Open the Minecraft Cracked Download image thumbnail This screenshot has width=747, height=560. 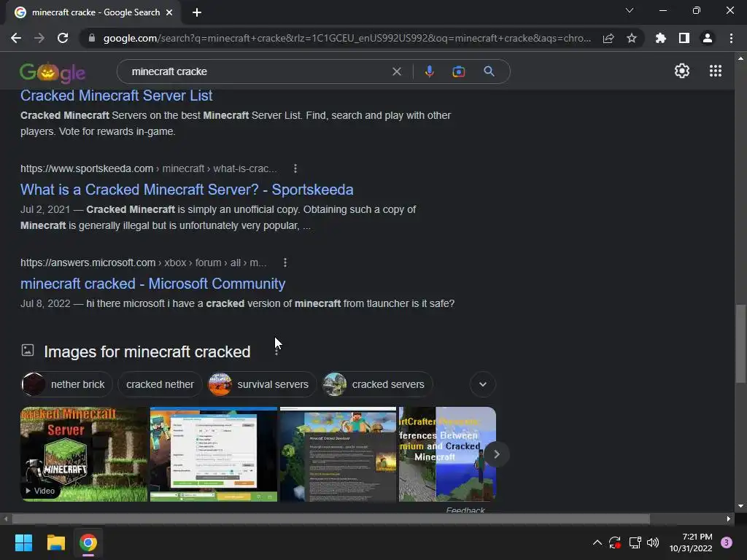pos(338,454)
